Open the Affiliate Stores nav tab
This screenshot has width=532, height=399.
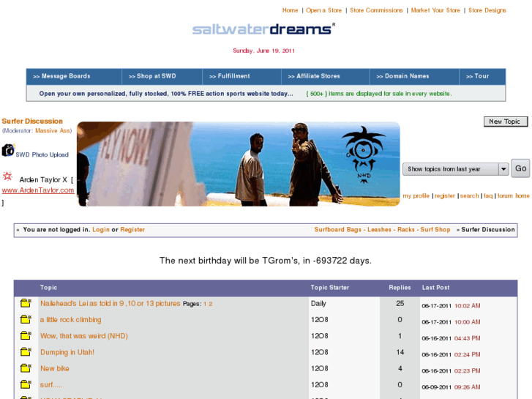click(326, 76)
